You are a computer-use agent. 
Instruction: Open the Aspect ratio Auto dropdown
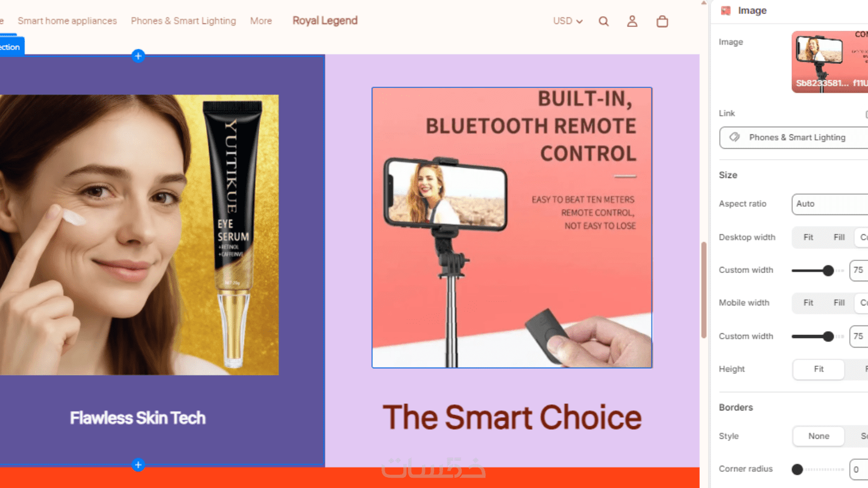point(830,204)
